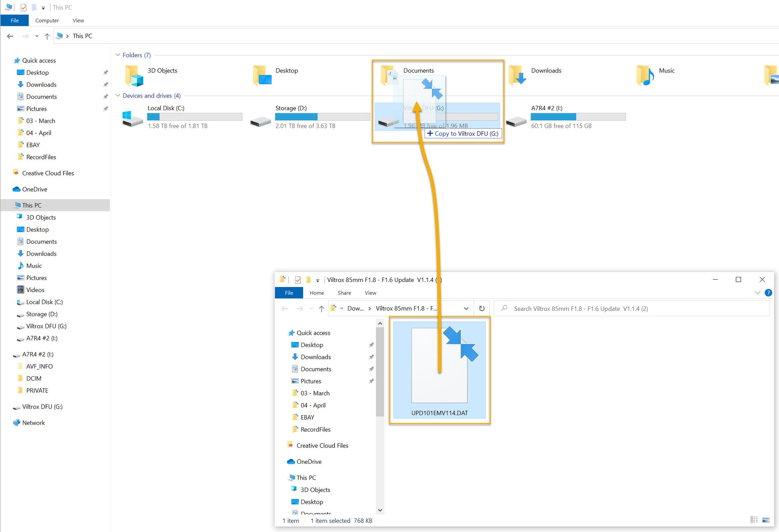This screenshot has height=532, width=779.
Task: Open the View tab in This PC window
Action: pyautogui.click(x=78, y=20)
